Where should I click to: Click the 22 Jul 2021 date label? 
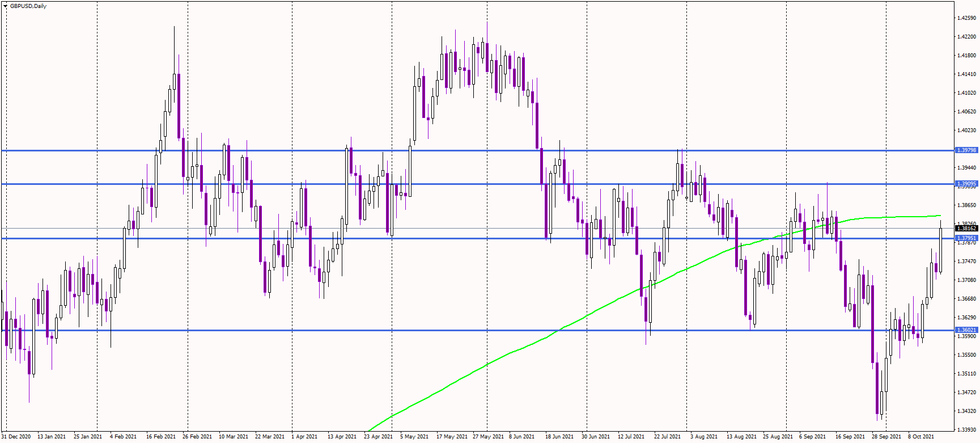(x=667, y=437)
